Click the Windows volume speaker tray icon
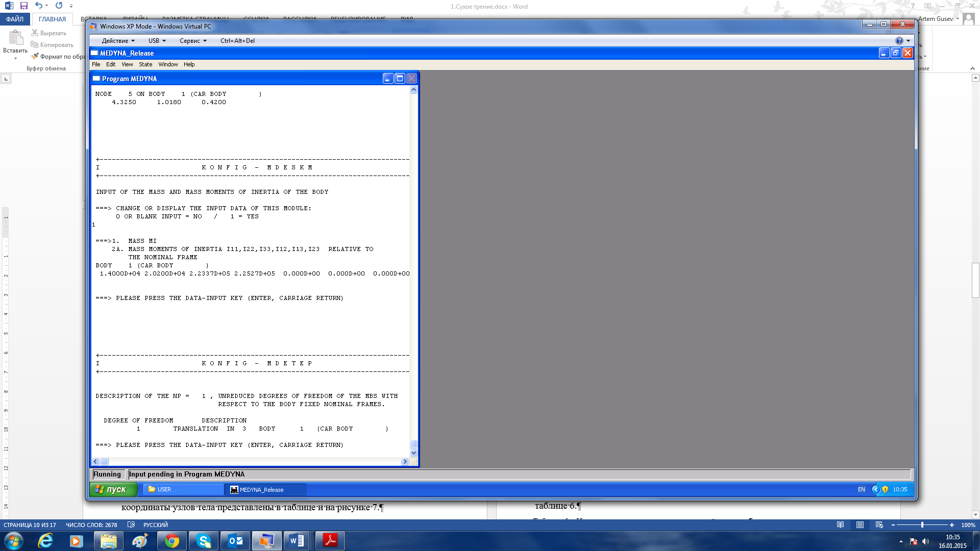The image size is (980, 551). 925,541
